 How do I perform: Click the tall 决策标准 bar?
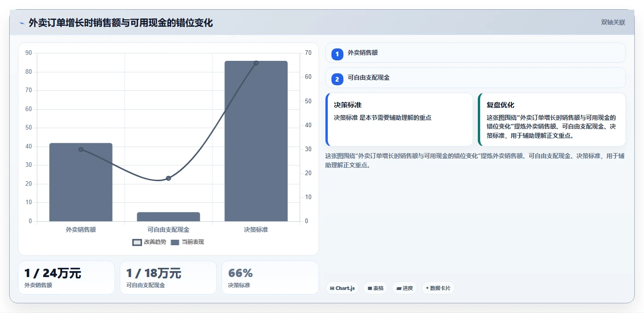click(x=256, y=141)
